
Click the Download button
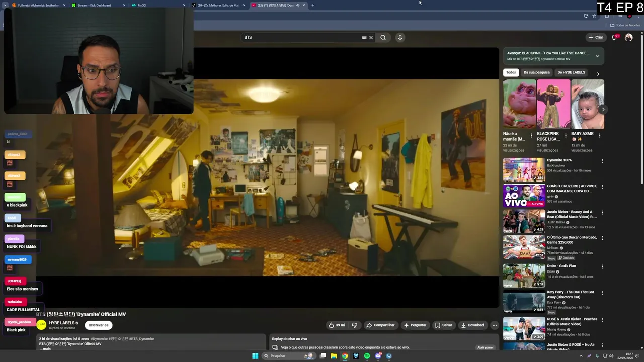472,325
